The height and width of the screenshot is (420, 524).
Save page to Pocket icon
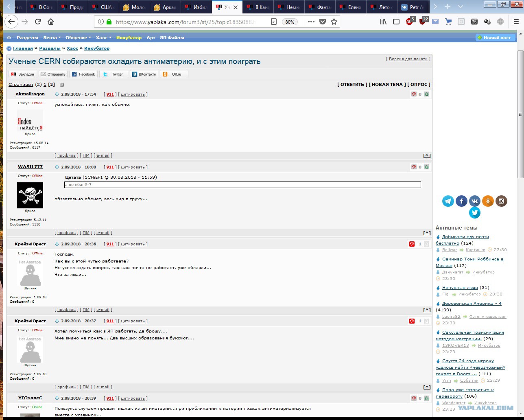pos(323,22)
